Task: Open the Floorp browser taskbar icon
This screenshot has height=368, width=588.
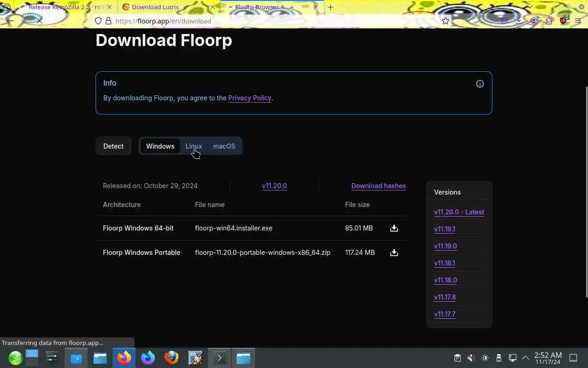Action: point(148,358)
